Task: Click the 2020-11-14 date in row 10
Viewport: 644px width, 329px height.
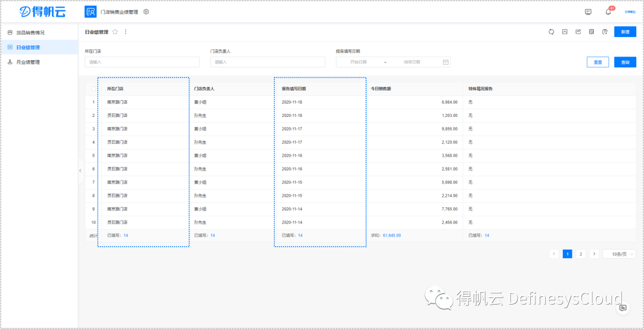Action: pos(292,222)
